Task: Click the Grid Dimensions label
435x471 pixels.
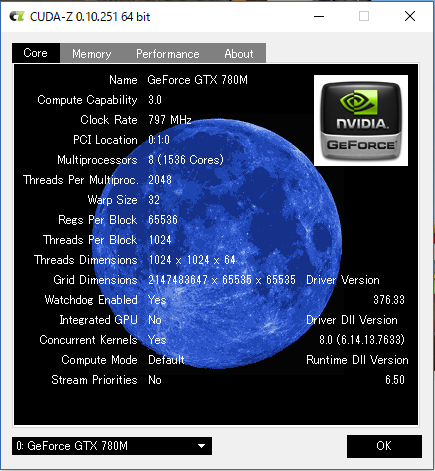Action: tap(95, 280)
